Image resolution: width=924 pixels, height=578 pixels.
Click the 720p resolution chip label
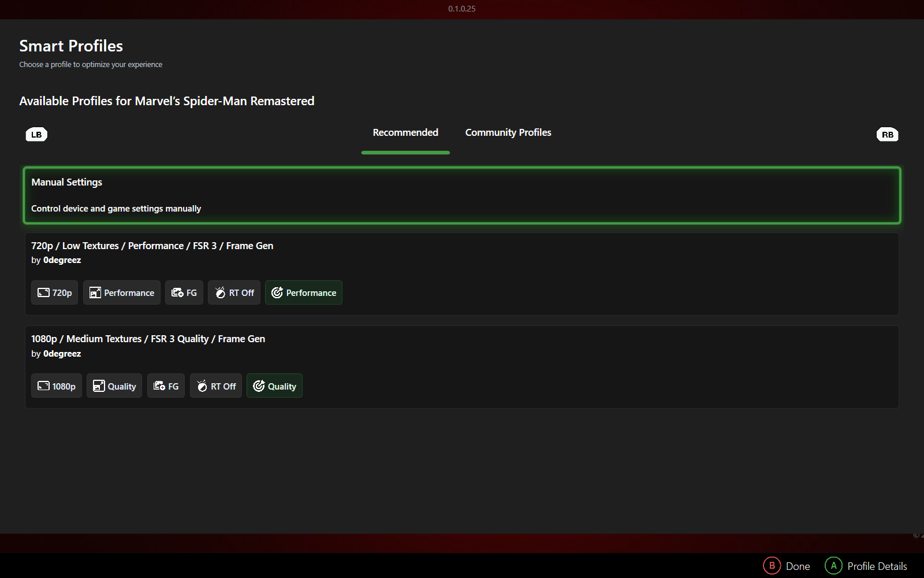[x=62, y=293]
